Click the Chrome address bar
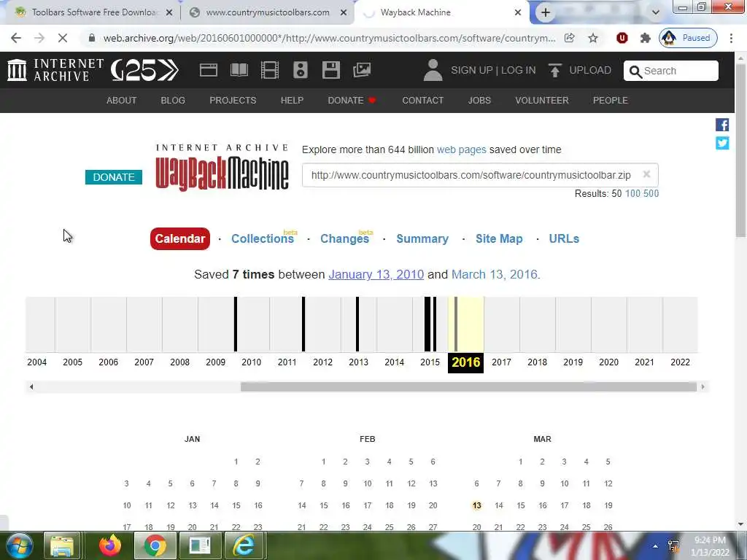Image resolution: width=747 pixels, height=560 pixels. pos(329,38)
